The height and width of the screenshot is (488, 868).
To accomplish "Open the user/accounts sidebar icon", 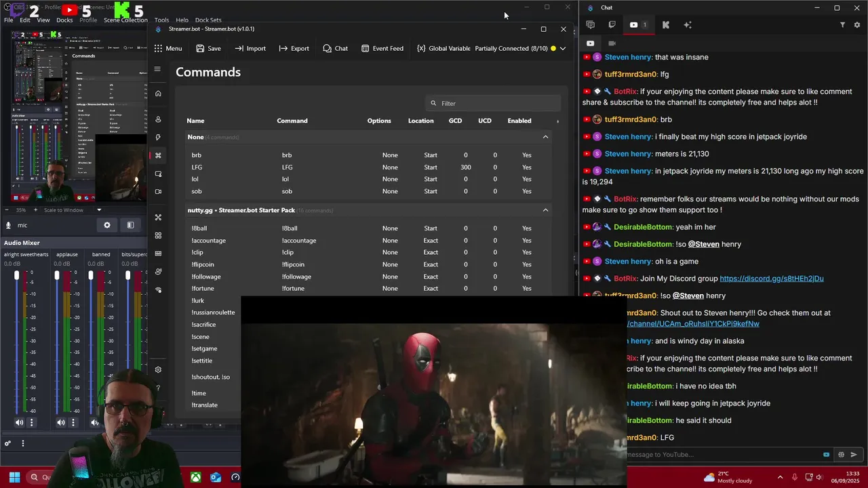I will tap(158, 119).
